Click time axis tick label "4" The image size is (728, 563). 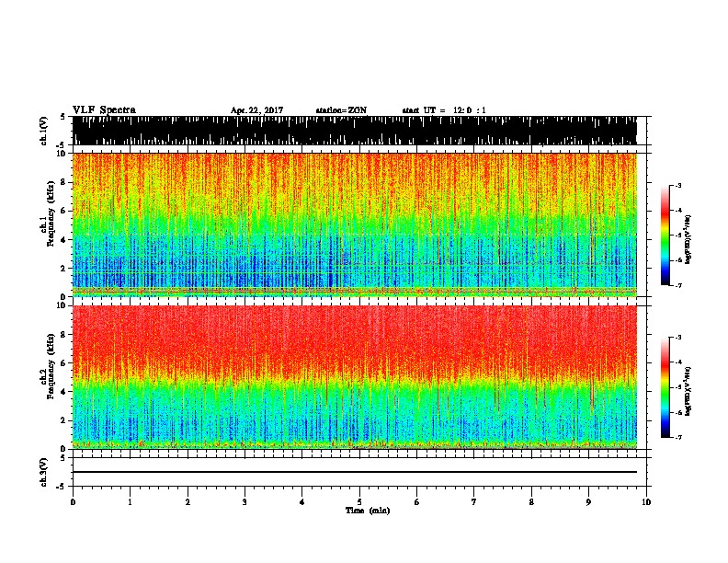[302, 502]
